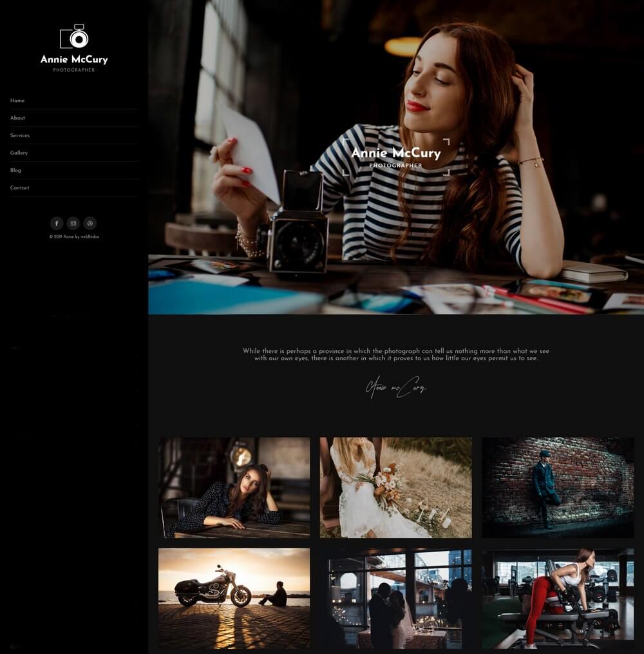Screen dimensions: 644x654
Task: Open the Blog menu item
Action: click(x=16, y=170)
